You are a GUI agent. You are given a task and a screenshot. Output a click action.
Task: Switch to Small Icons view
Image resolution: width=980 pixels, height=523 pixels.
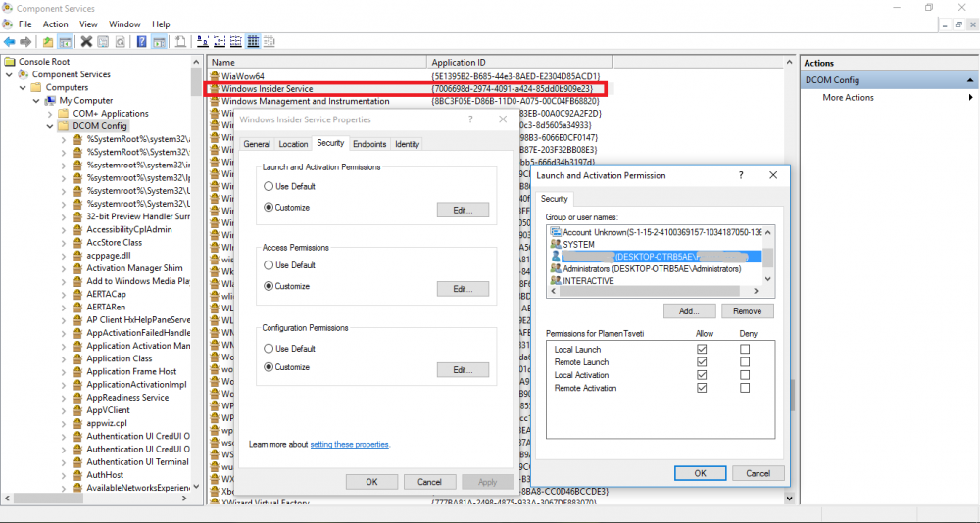coord(220,42)
